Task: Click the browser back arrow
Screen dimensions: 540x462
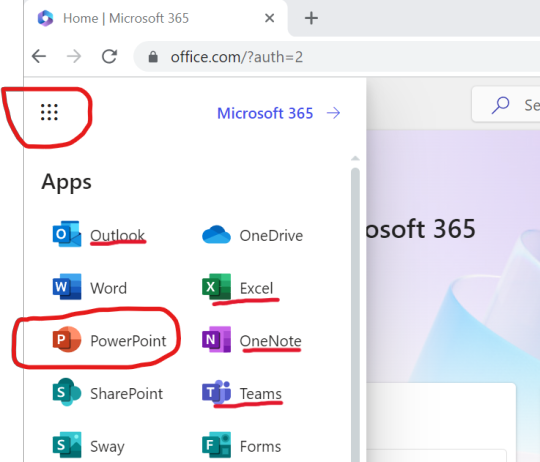Action: (39, 56)
